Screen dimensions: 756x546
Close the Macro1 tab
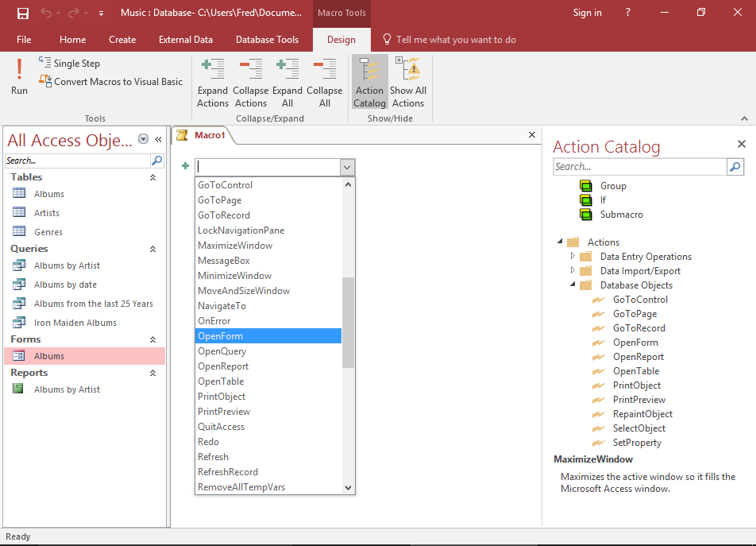(532, 135)
